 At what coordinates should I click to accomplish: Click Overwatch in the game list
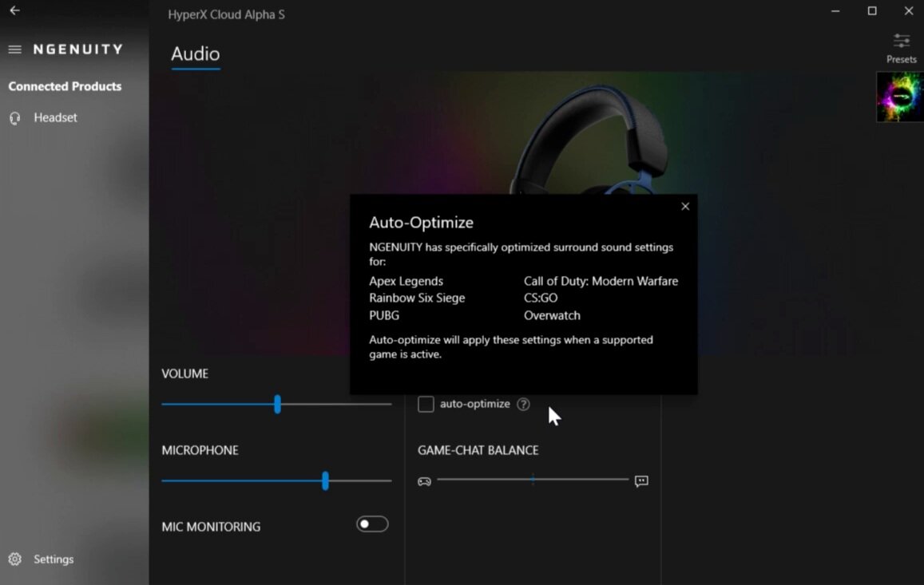point(552,316)
